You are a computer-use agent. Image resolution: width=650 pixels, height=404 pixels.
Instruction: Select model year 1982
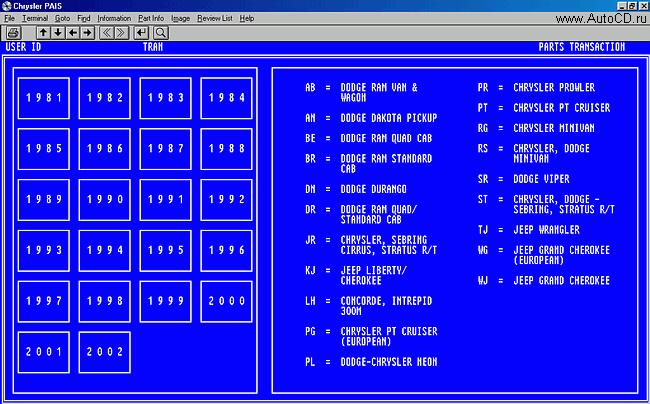[x=104, y=98]
